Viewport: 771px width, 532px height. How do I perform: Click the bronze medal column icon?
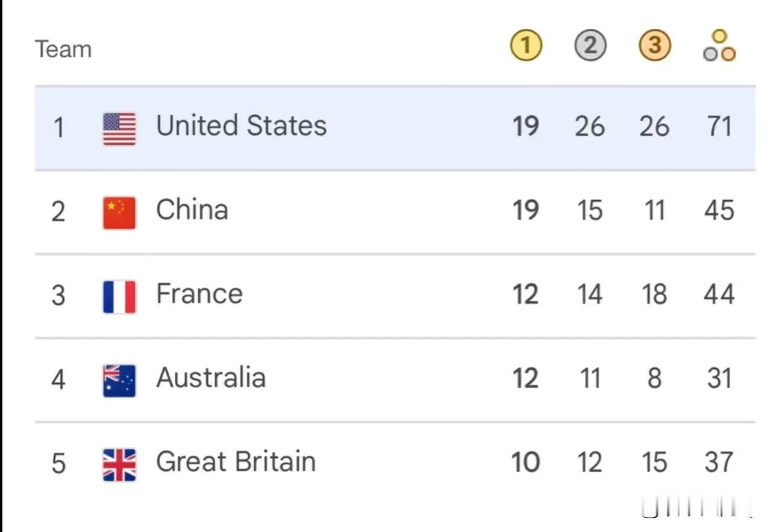(x=654, y=46)
